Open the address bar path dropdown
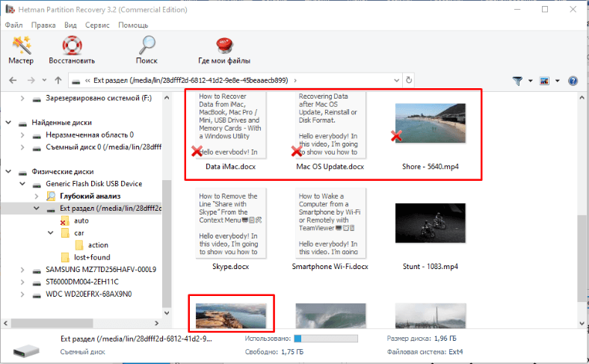 396,81
